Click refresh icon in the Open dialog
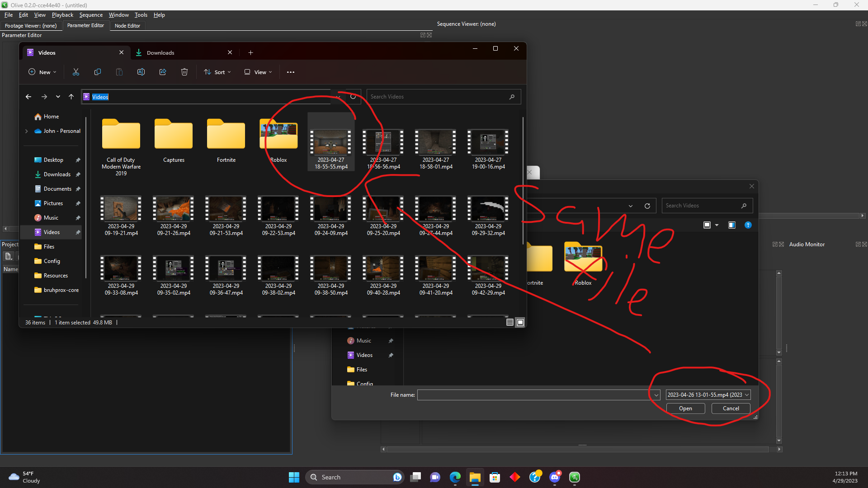This screenshot has width=868, height=488. point(647,206)
